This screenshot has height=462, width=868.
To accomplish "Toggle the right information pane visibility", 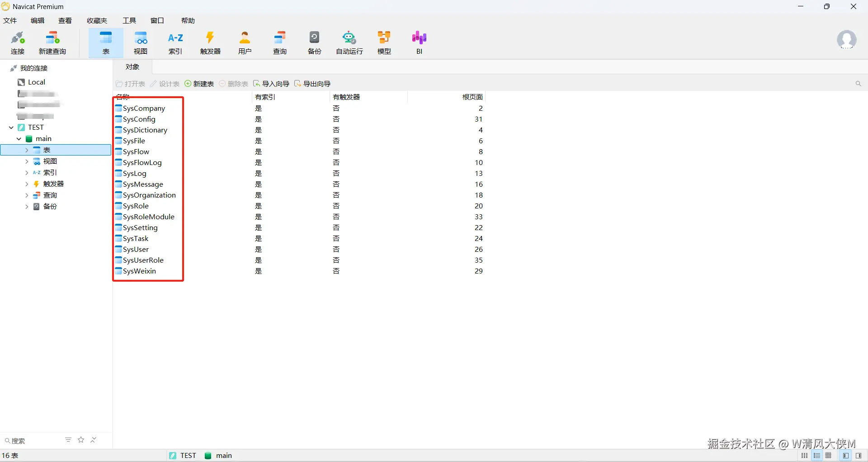I will pyautogui.click(x=859, y=456).
